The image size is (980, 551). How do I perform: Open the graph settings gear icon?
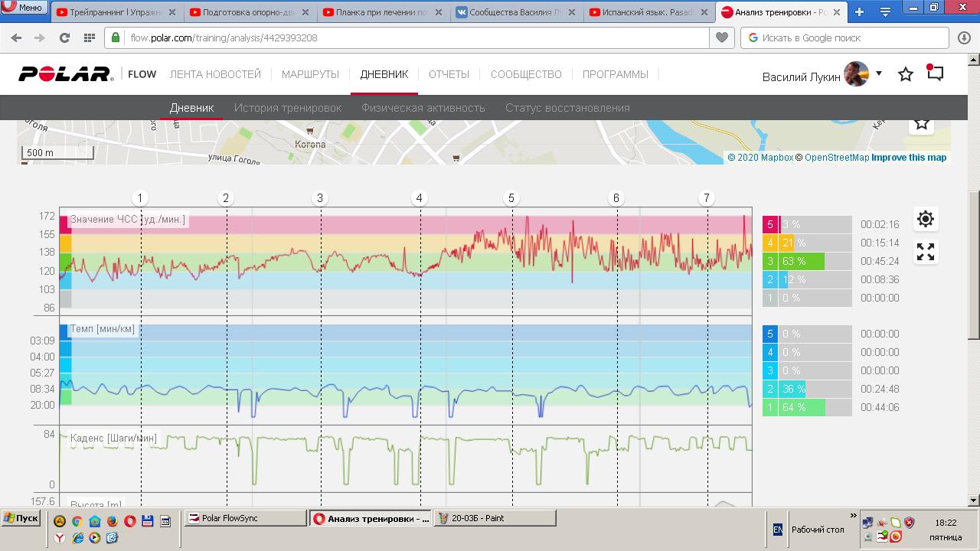pos(925,220)
